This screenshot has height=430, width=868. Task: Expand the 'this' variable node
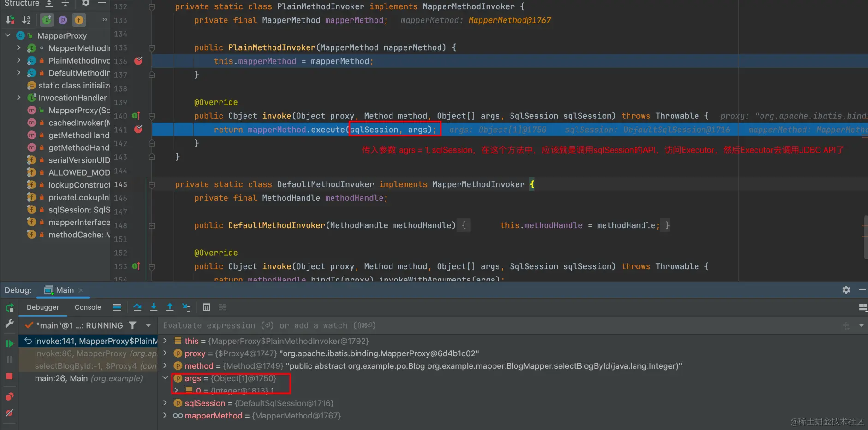click(x=165, y=341)
